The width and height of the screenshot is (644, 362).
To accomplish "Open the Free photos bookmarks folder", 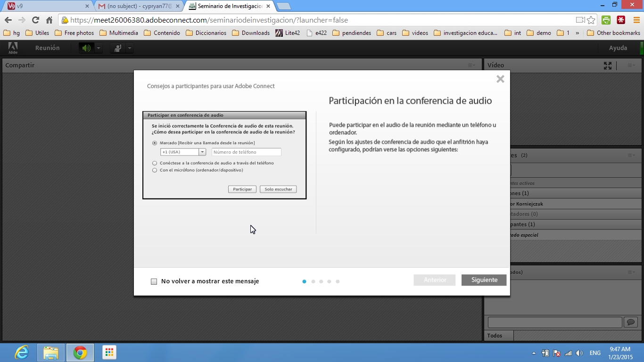I will [x=74, y=33].
